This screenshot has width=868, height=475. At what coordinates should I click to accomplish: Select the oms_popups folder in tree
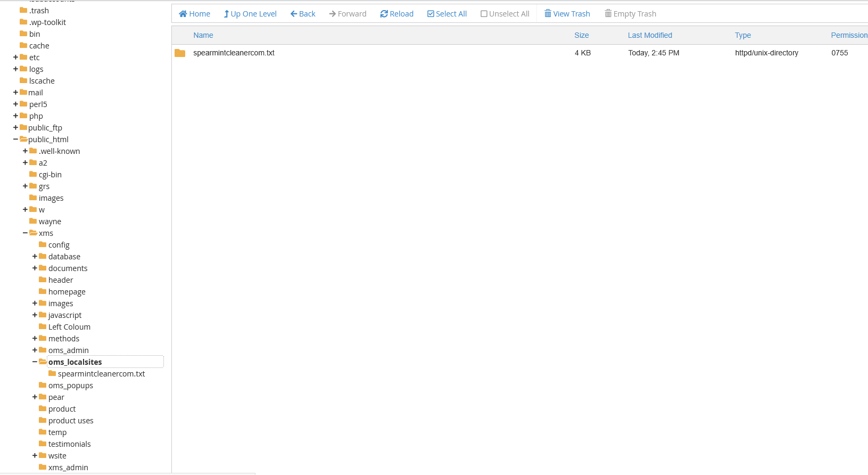[x=70, y=386]
